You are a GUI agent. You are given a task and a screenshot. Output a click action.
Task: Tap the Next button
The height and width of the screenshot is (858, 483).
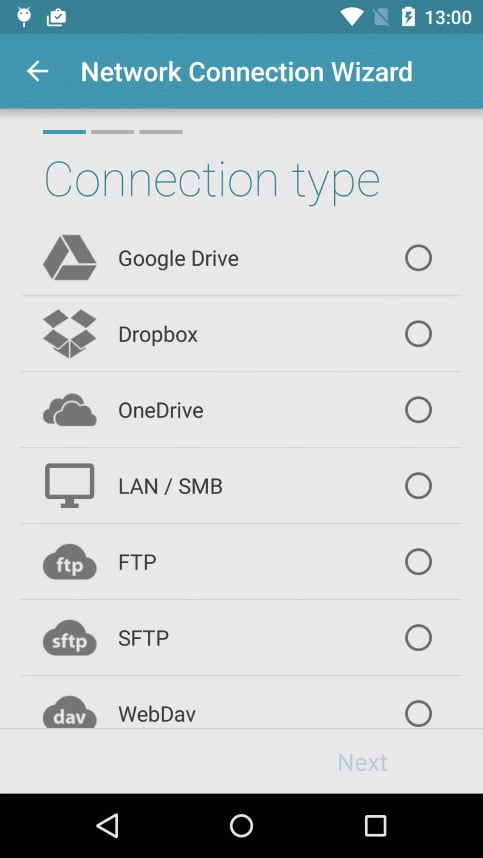tap(362, 762)
